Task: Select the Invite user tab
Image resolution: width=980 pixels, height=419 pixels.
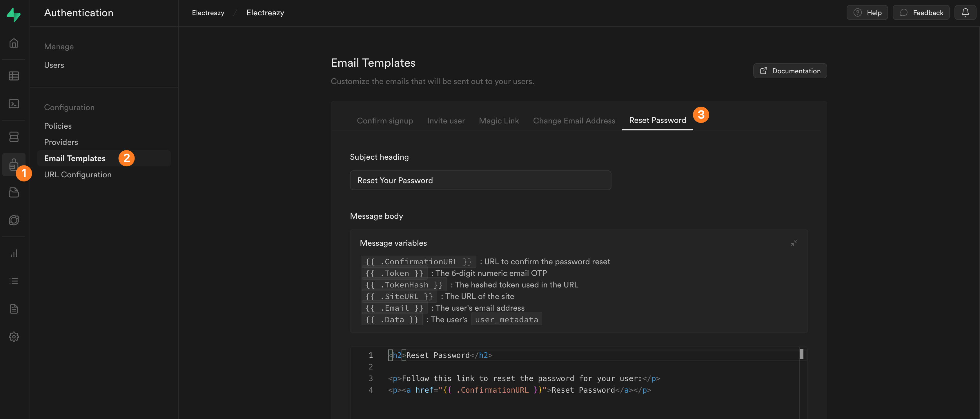Action: 445,121
